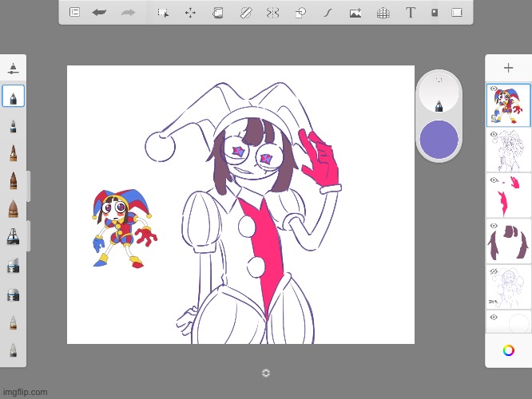The image size is (532, 399).
Task: Select the Selection tool
Action: 163,13
